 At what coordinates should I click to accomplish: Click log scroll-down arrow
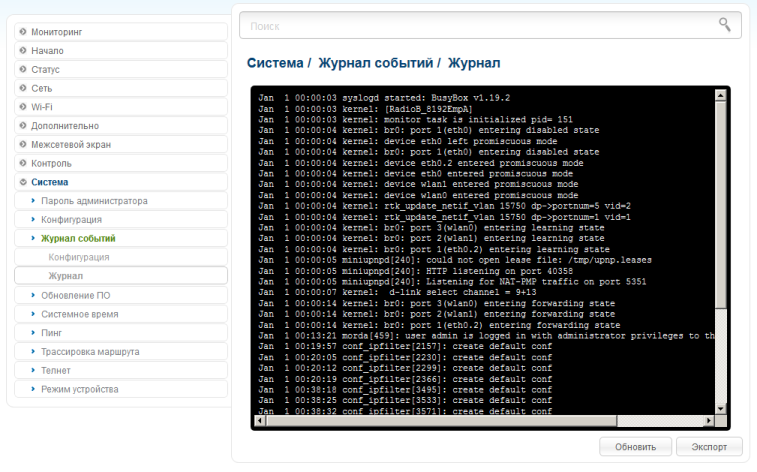point(720,409)
